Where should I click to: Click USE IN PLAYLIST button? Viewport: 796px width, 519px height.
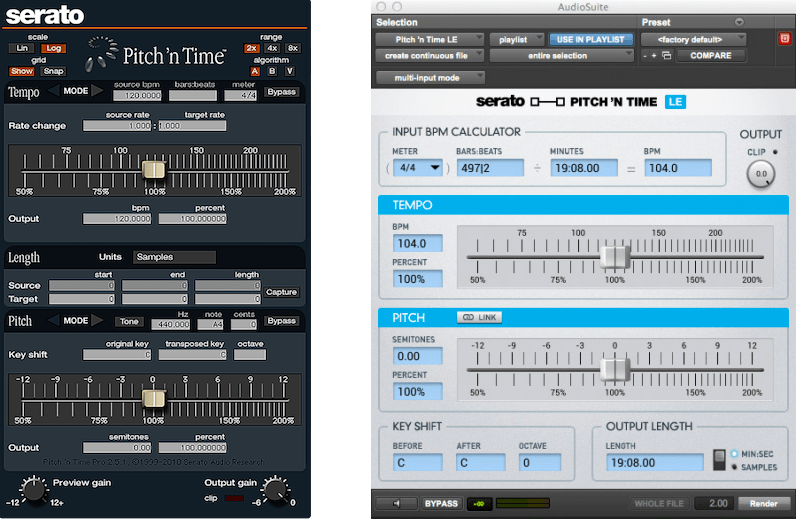pos(591,39)
